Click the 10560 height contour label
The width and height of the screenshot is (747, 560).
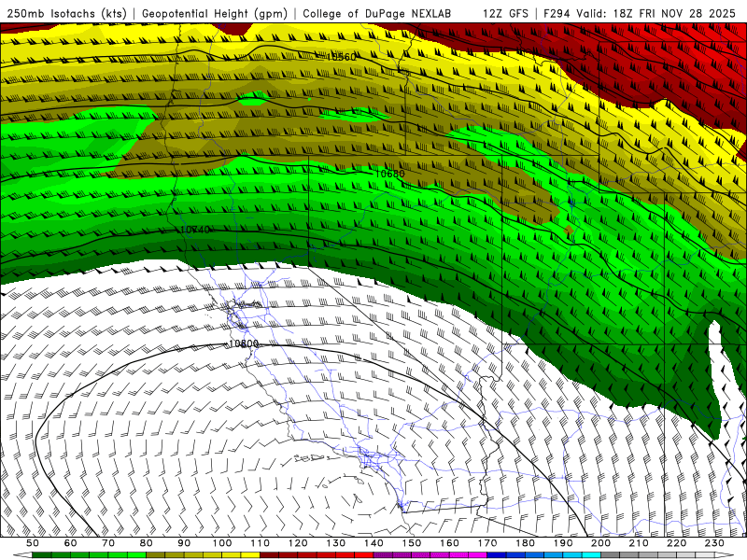[341, 57]
